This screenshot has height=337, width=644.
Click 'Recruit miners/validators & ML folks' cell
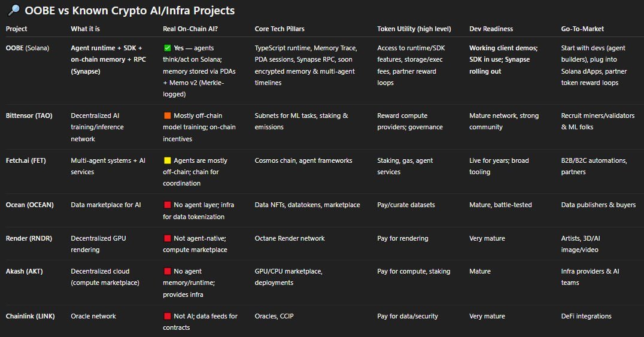pos(598,122)
